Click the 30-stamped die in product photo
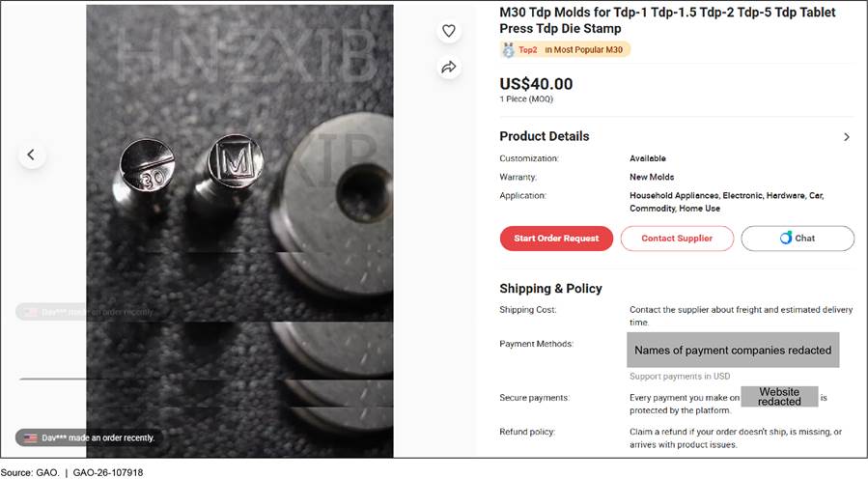The width and height of the screenshot is (868, 479). coord(146,170)
